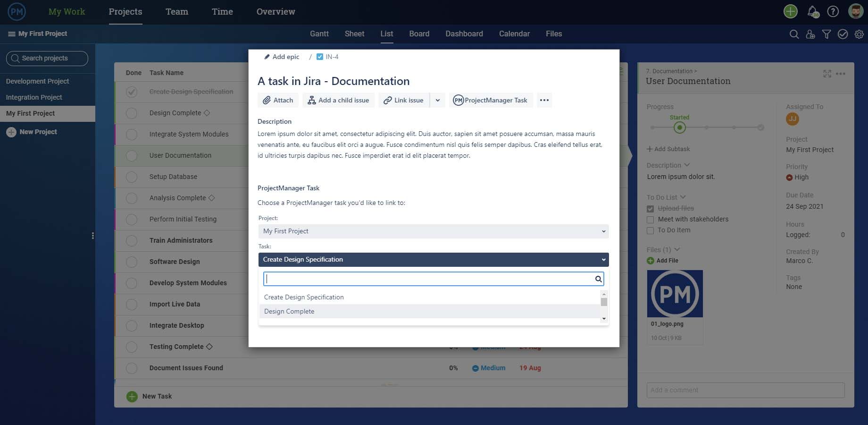
Task: Open the task panel ellipsis menu
Action: 841,74
